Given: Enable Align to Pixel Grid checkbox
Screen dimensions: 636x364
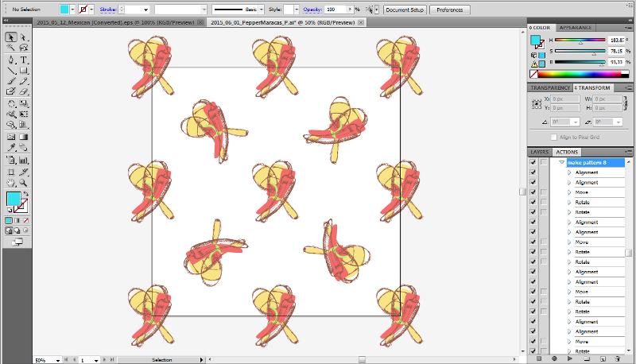Looking at the screenshot, I should tap(553, 137).
